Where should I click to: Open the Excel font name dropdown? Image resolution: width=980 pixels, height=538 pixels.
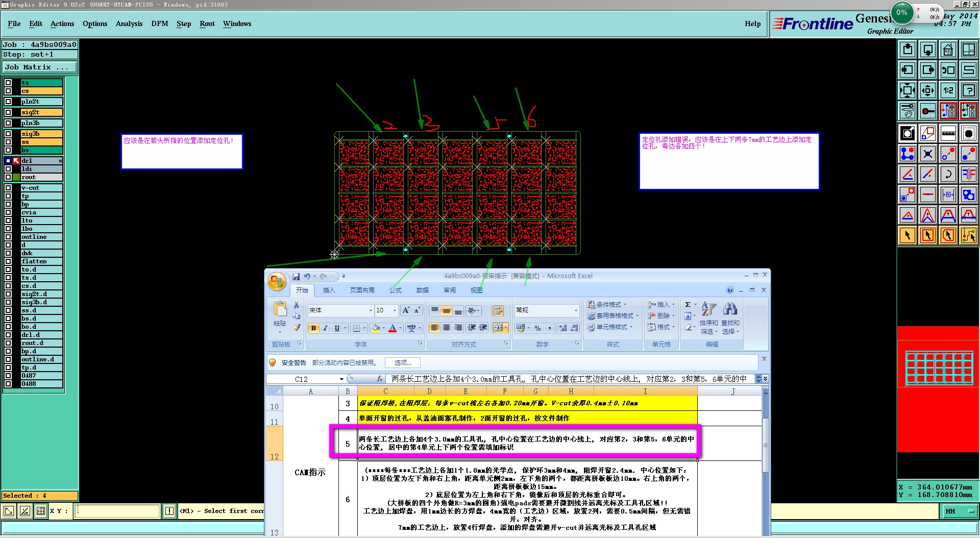371,310
